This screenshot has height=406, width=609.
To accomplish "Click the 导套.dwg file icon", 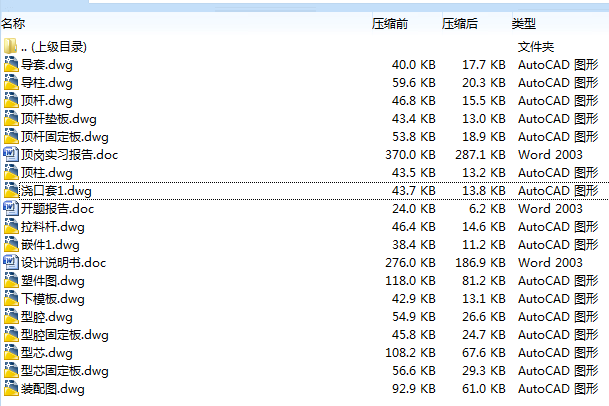I will (11, 64).
